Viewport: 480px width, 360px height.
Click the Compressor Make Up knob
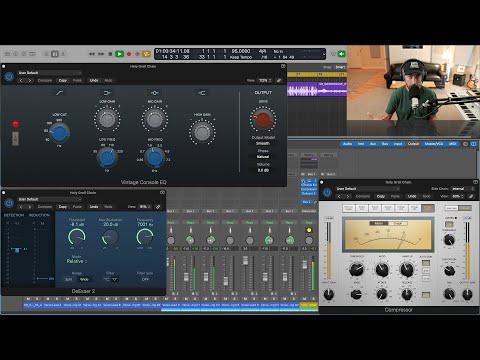pyautogui.click(x=407, y=269)
